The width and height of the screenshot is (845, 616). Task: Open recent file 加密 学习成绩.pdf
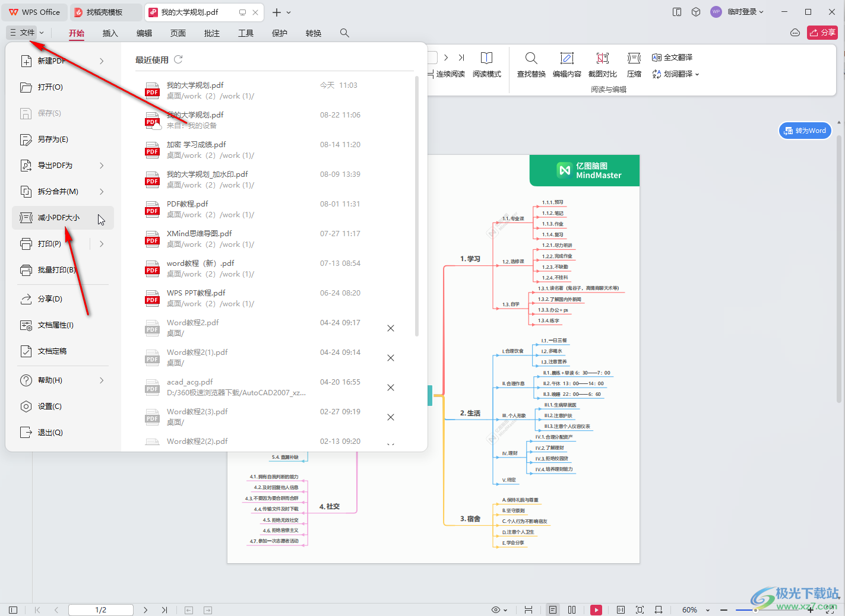pyautogui.click(x=273, y=150)
